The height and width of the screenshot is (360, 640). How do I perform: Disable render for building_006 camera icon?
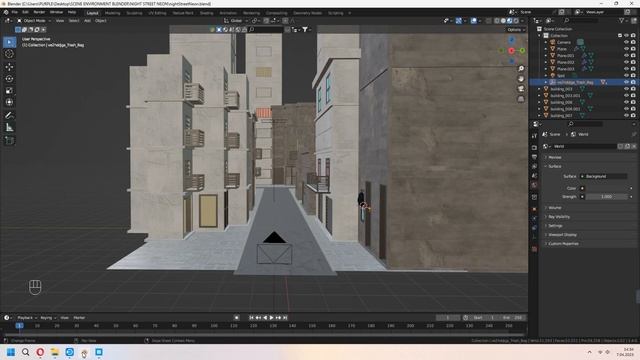click(633, 102)
